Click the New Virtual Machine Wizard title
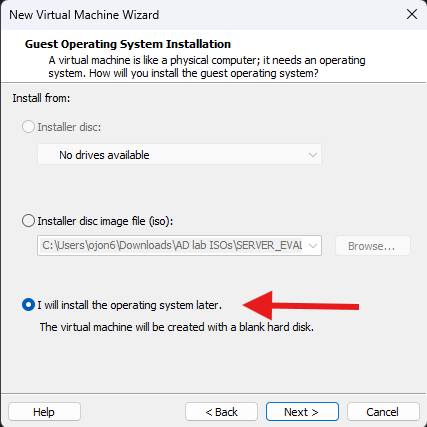The width and height of the screenshot is (427, 427). coord(84,15)
